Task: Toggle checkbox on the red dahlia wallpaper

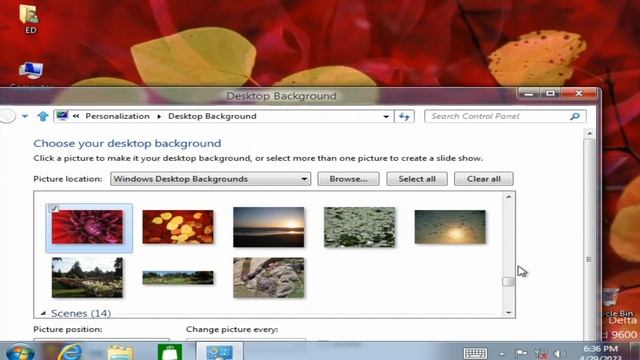Action: [x=53, y=208]
